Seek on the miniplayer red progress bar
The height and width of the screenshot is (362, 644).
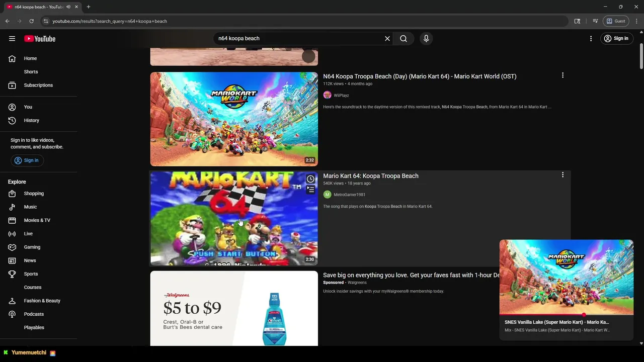tap(567, 315)
